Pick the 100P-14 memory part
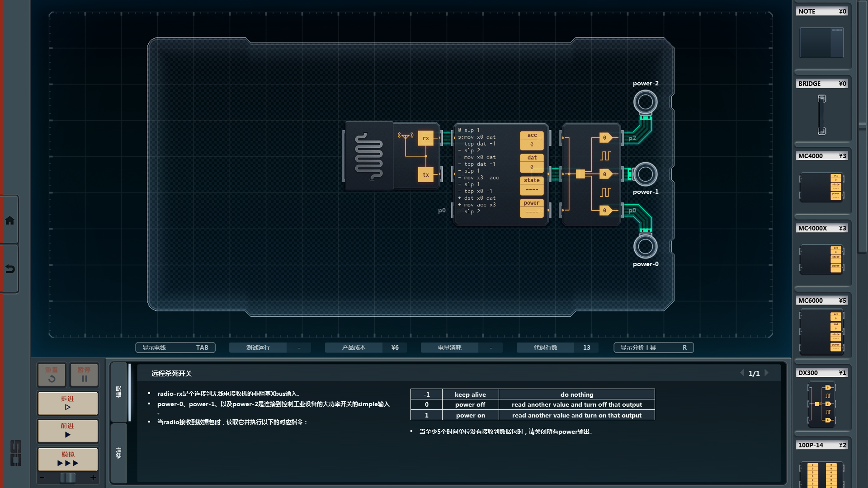The width and height of the screenshot is (868, 488). (821, 474)
